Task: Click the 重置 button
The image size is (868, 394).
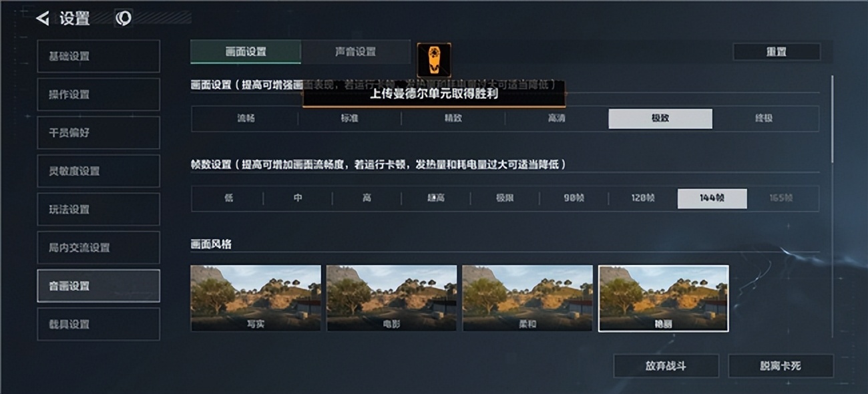Action: pos(777,51)
